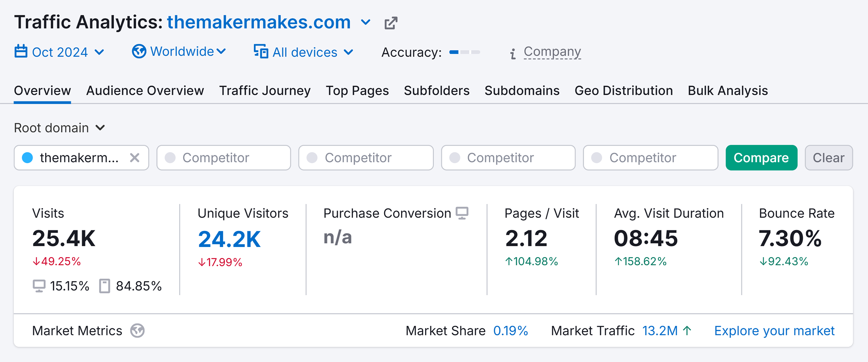Click the Purchase Conversion n/a value

point(338,237)
